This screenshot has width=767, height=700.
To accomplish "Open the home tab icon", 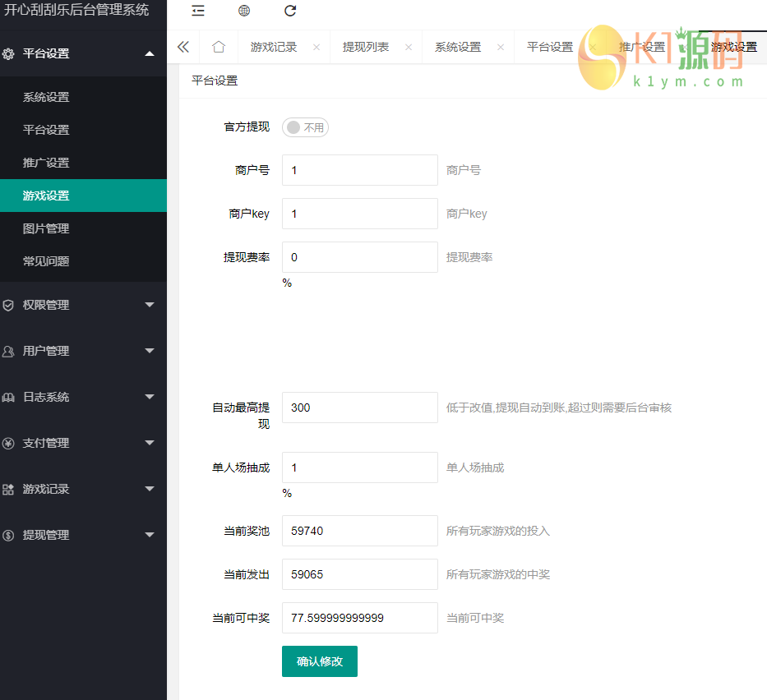I will tap(218, 47).
